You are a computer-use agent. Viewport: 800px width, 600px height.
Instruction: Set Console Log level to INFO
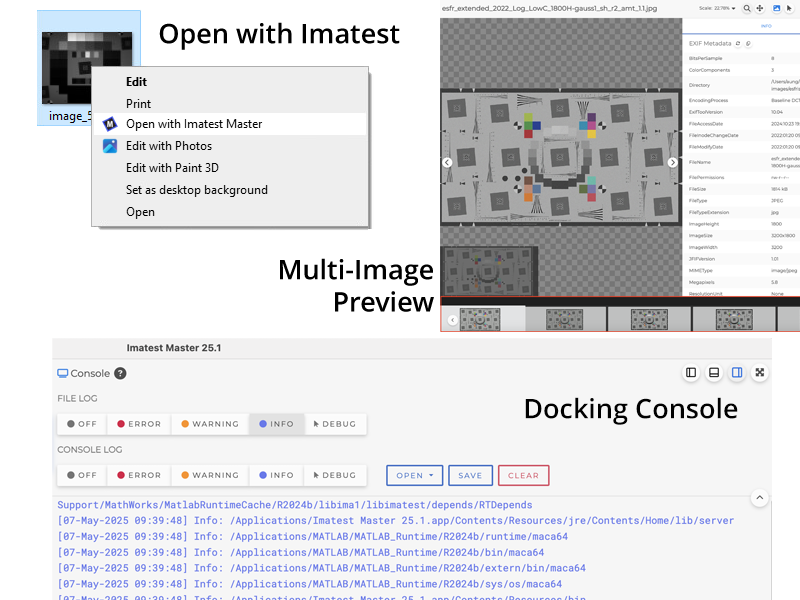[277, 475]
